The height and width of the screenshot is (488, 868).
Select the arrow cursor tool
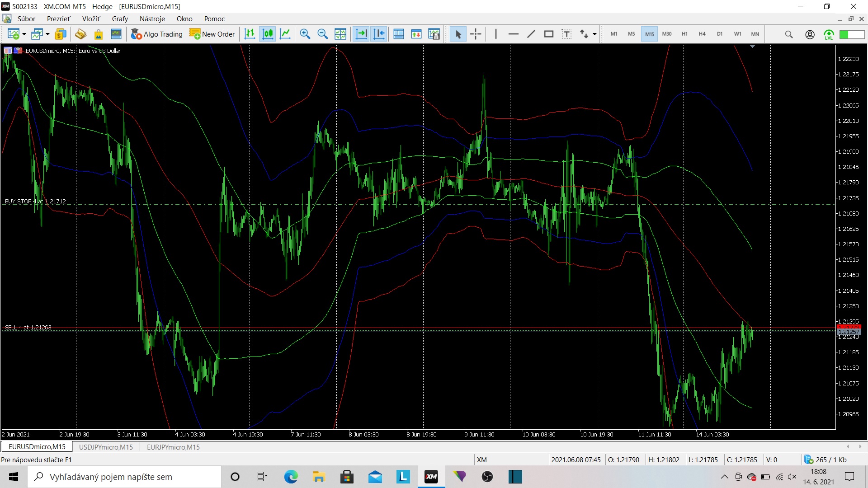(458, 34)
